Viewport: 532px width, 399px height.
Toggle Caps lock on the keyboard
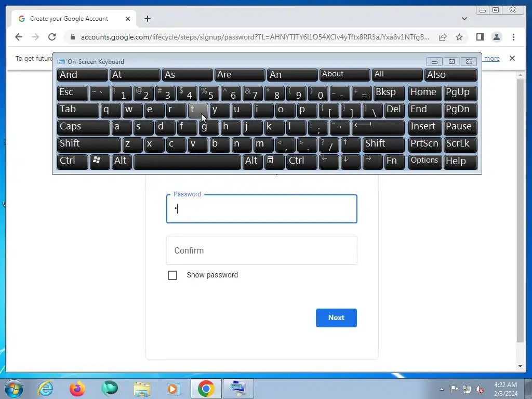pyautogui.click(x=84, y=127)
